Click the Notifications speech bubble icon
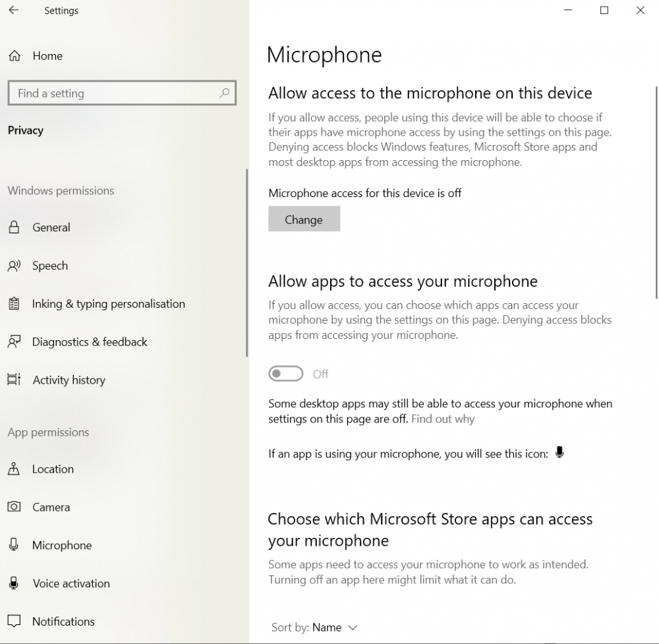This screenshot has height=644, width=659. (x=14, y=622)
